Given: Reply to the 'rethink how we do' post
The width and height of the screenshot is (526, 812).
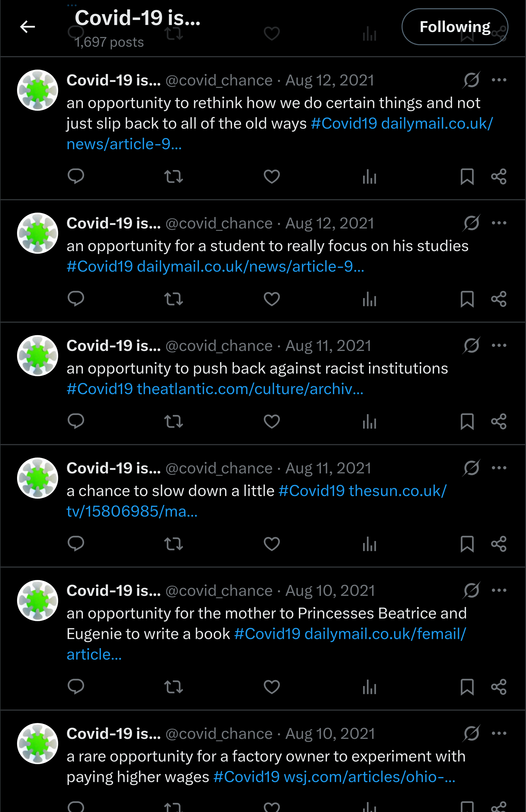Looking at the screenshot, I should click(x=76, y=176).
